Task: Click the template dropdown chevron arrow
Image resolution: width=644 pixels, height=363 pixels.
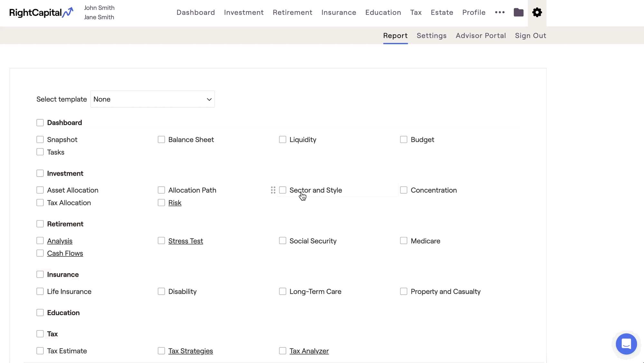Action: point(209,99)
